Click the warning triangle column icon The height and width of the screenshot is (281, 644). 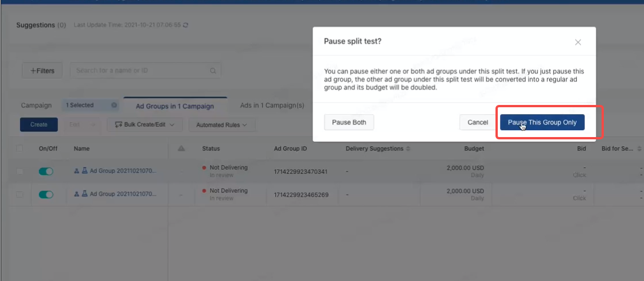(181, 149)
